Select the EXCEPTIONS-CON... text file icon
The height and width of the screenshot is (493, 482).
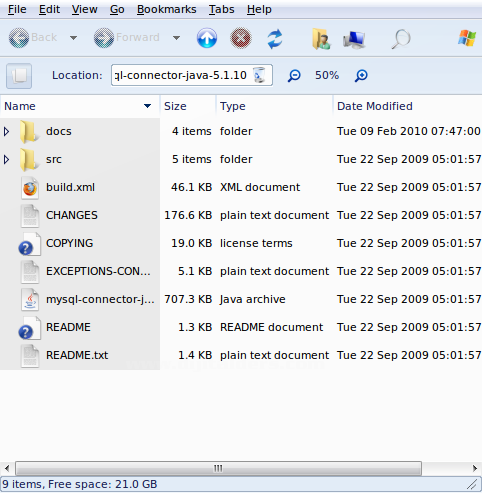coord(30,272)
